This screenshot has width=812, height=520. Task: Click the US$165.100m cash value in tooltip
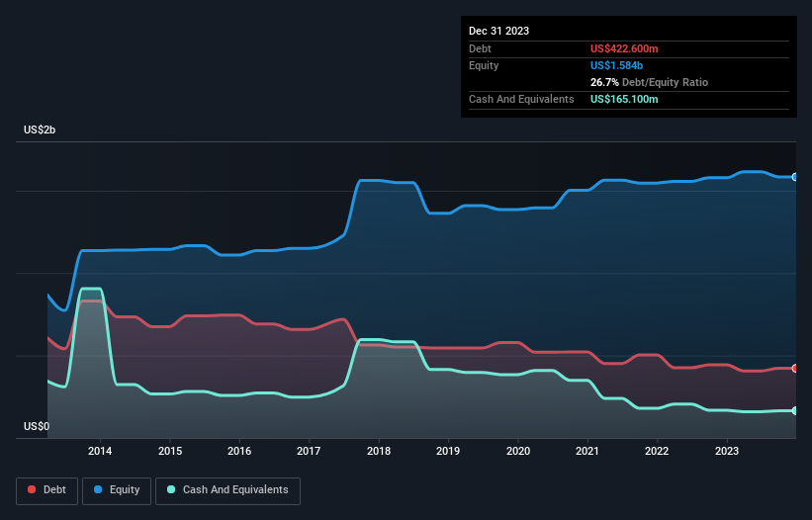tap(624, 99)
